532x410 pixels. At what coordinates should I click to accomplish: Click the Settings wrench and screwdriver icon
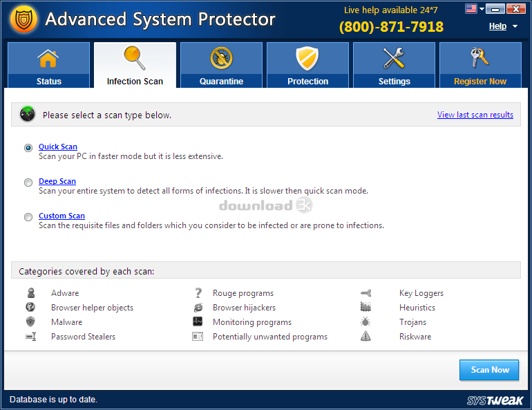pos(394,58)
